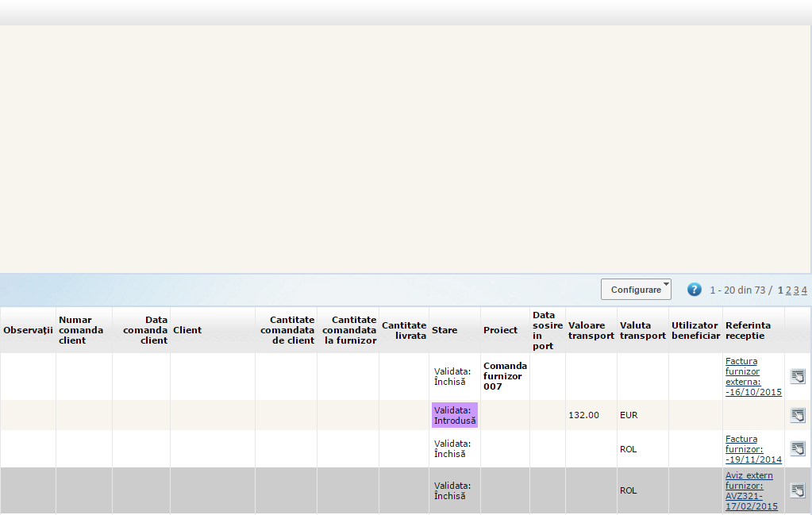Screen dimensions: 812x515
Task: Sort by Valoare transport column header
Action: [591, 330]
